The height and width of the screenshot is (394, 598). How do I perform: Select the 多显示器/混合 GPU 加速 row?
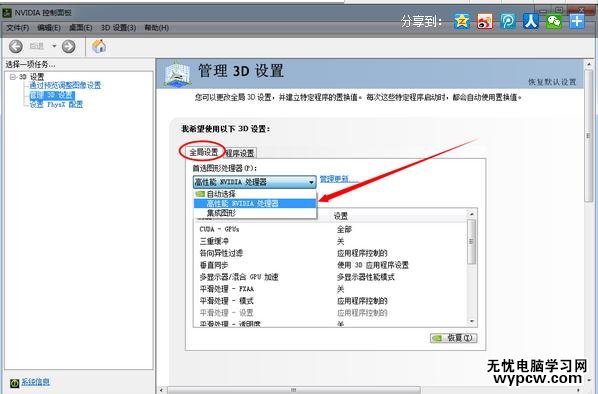point(330,277)
